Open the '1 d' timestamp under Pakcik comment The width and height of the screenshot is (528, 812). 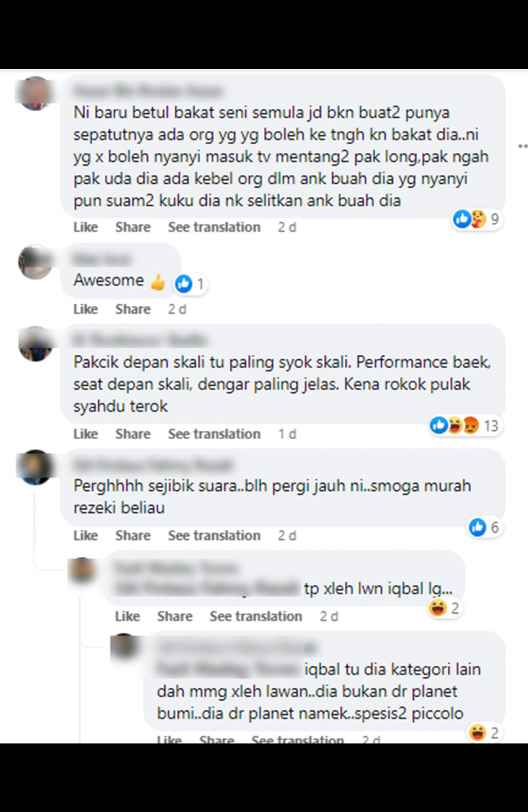[287, 434]
